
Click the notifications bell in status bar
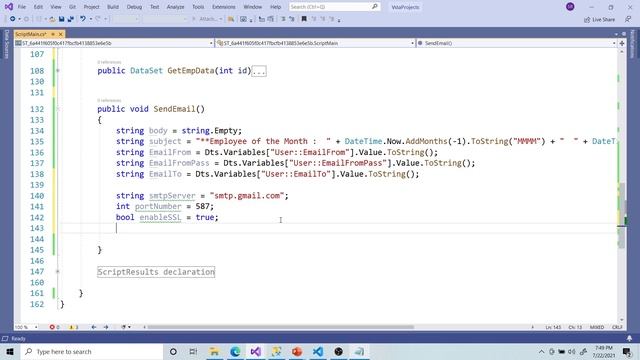(629, 338)
